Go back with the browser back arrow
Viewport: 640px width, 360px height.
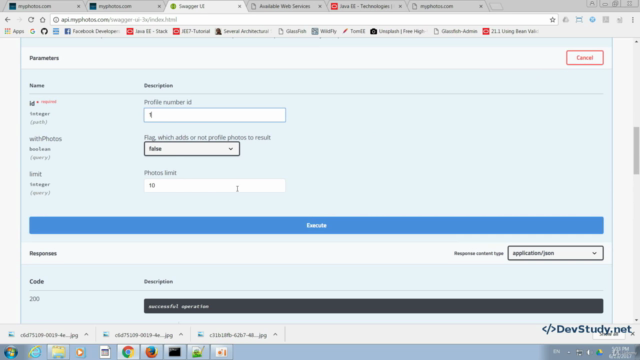(8, 20)
